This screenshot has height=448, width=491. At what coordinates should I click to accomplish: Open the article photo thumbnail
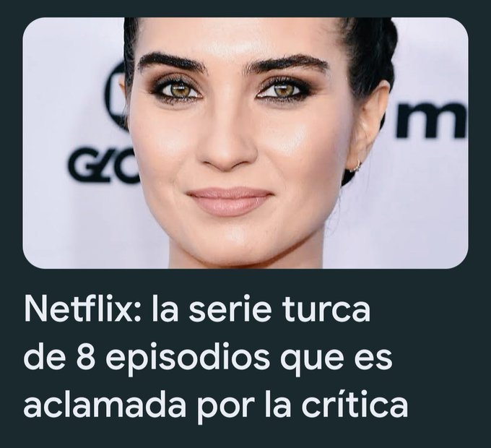tap(245, 143)
